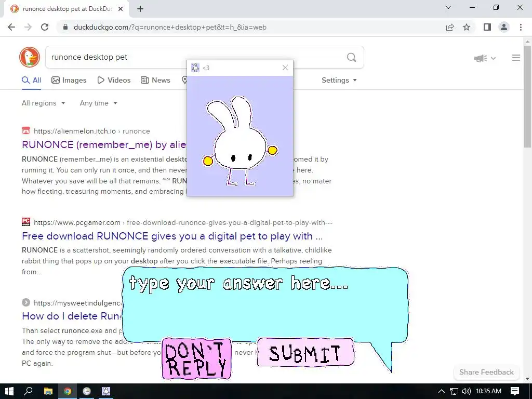Click the page vertical scrollbar thumb

(528, 97)
